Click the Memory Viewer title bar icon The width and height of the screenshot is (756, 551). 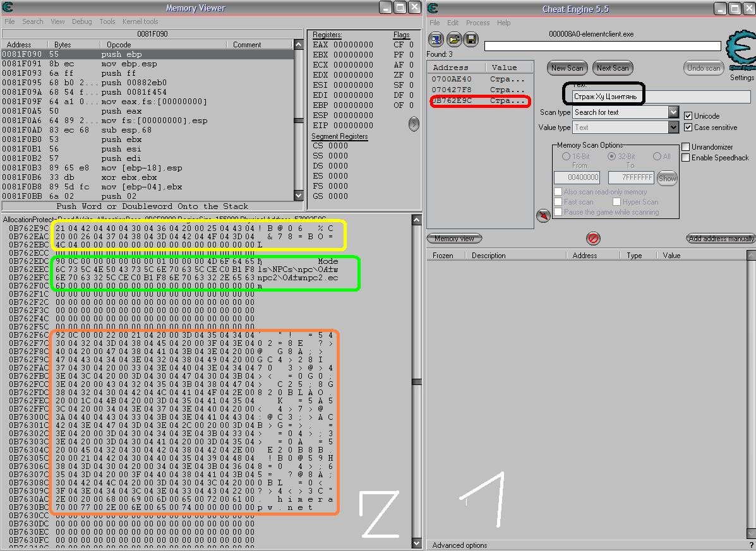tap(8, 7)
